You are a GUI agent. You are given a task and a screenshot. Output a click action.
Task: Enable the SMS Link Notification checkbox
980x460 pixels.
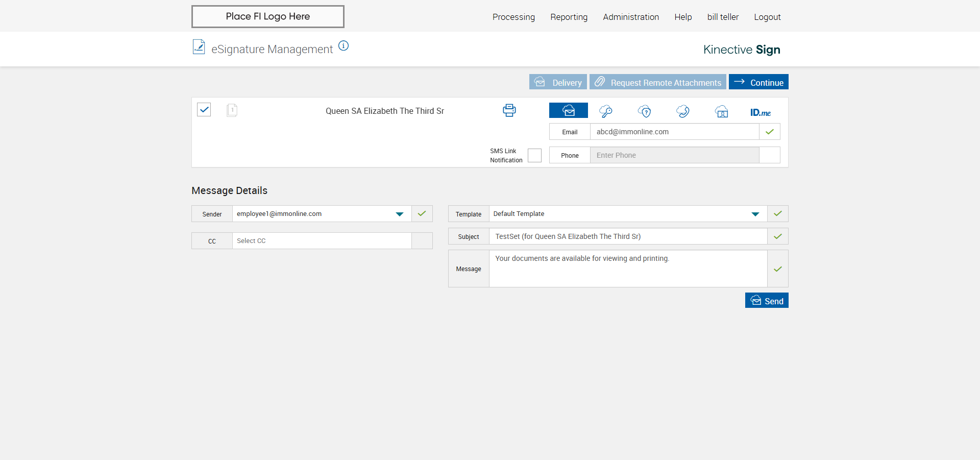[534, 156]
